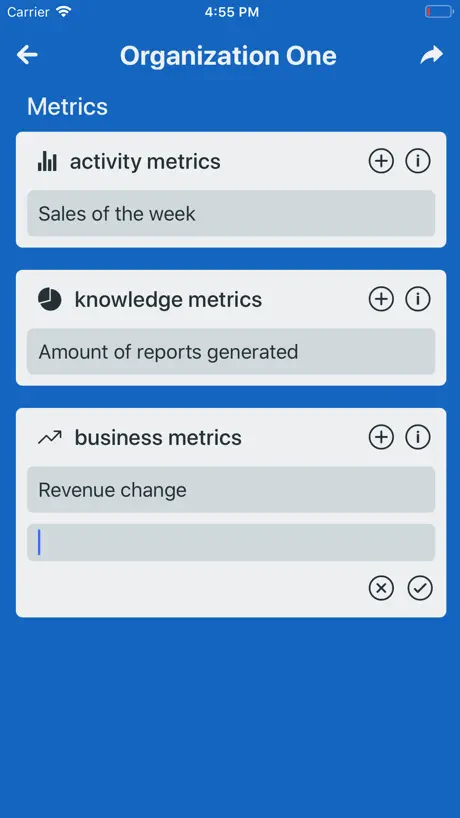The width and height of the screenshot is (460, 818).
Task: Add a new business metric
Action: click(381, 437)
